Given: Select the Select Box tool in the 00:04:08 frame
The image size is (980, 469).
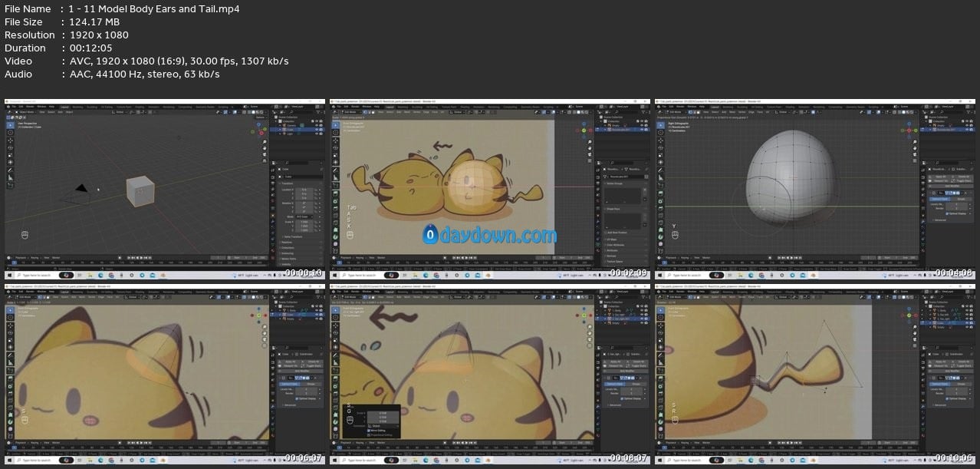Looking at the screenshot, I should (x=660, y=124).
